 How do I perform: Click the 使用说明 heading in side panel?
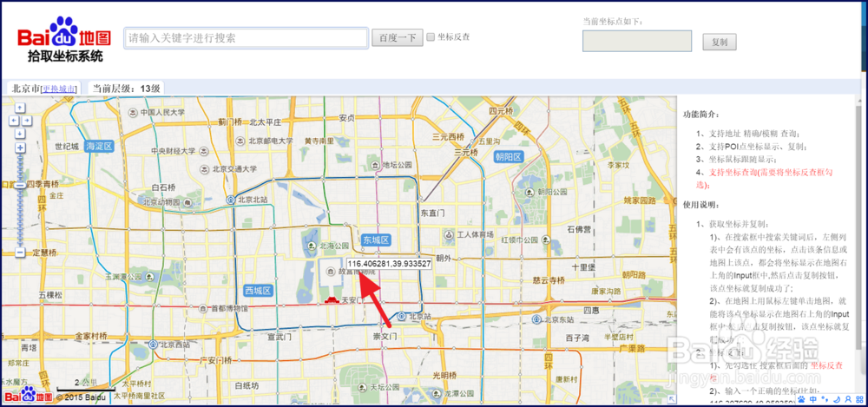pyautogui.click(x=701, y=205)
